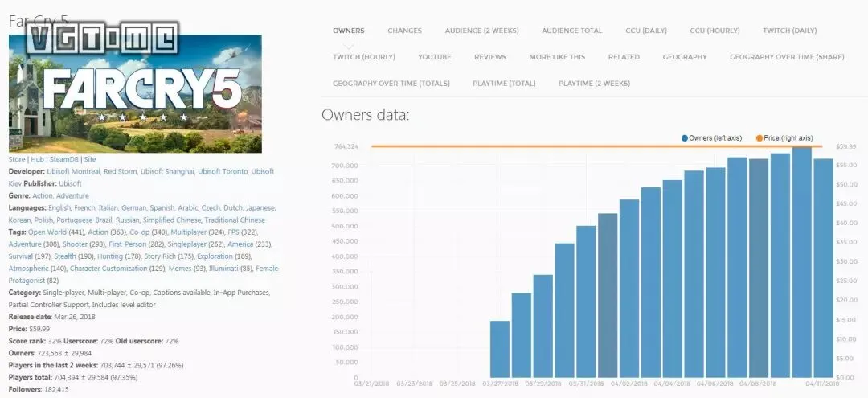The width and height of the screenshot is (868, 398).
Task: Click the English language link
Action: [59, 208]
